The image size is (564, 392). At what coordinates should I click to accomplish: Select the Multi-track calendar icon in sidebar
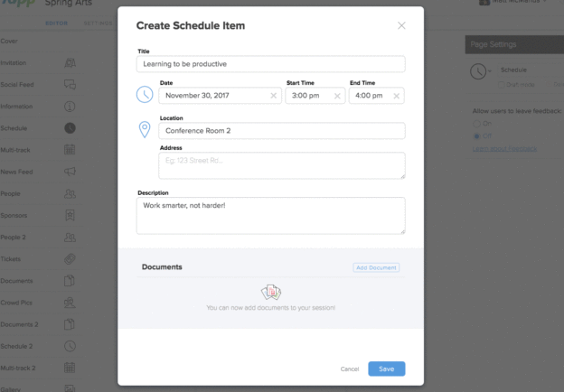click(x=70, y=150)
